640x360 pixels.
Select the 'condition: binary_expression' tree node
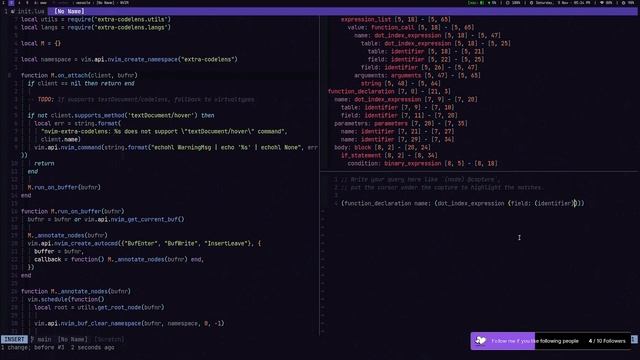(x=422, y=163)
